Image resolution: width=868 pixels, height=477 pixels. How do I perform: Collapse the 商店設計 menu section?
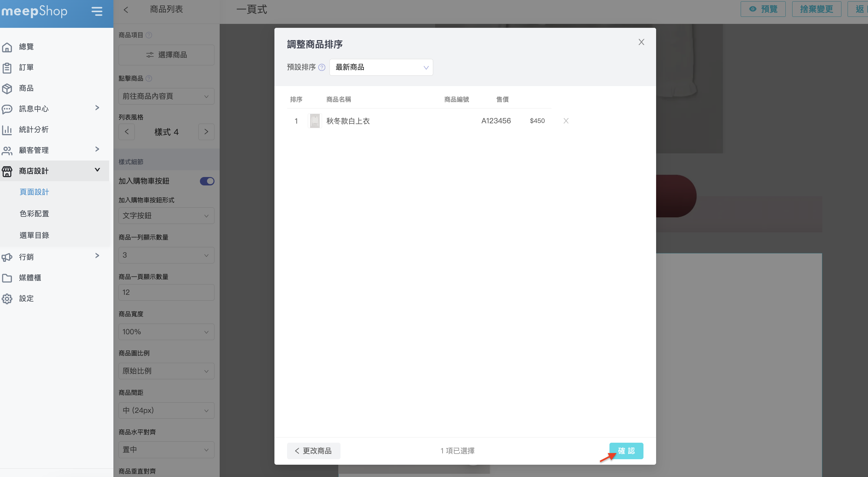[x=97, y=170]
